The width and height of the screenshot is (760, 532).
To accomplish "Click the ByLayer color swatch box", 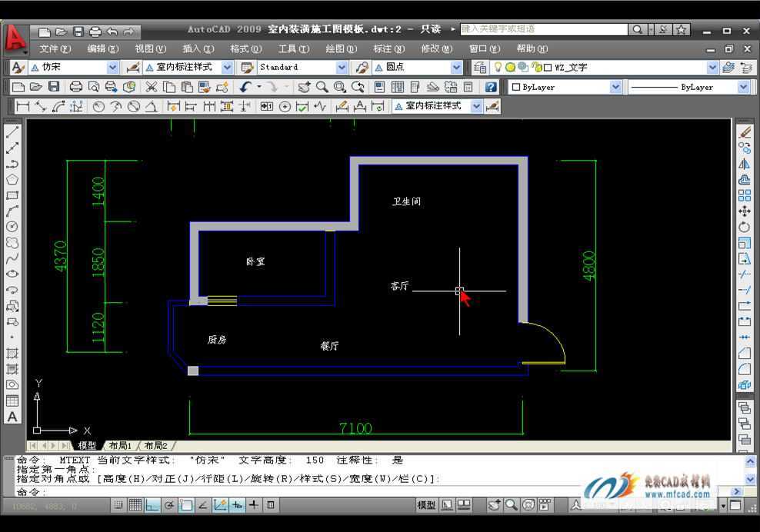I will tap(516, 87).
